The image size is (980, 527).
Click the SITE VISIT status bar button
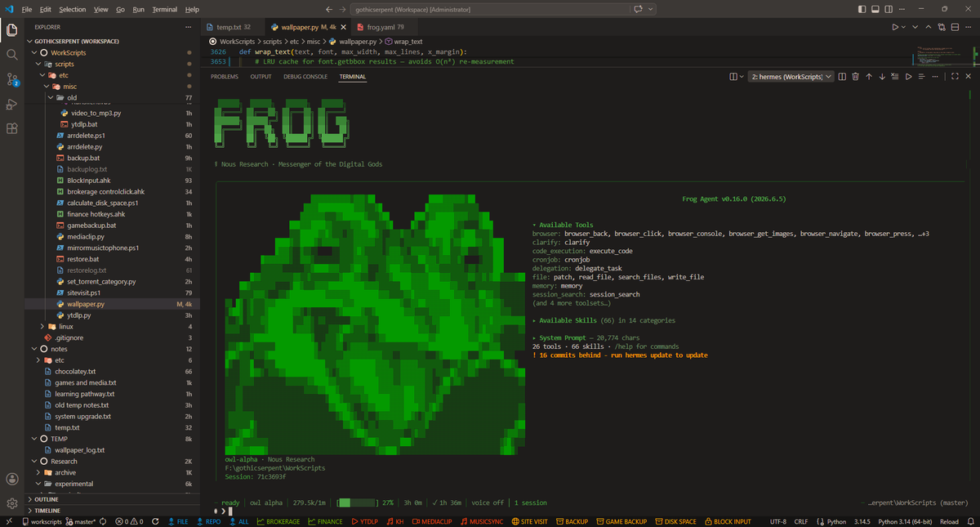(529, 521)
